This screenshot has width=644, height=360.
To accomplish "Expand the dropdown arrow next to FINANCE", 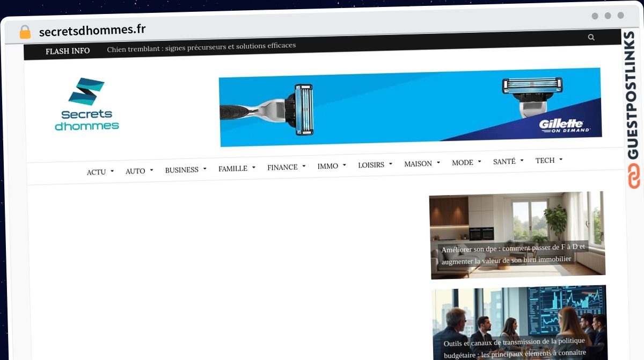I will coord(304,166).
